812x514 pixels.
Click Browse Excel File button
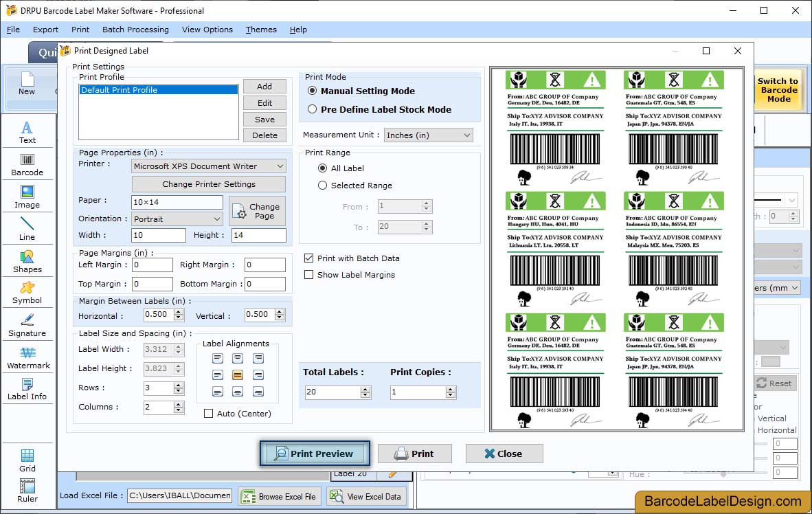(x=280, y=496)
